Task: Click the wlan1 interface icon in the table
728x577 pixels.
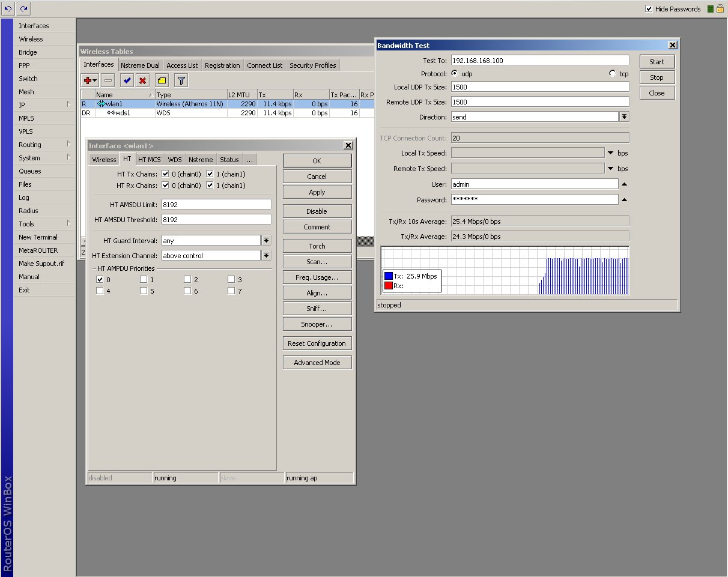Action: pyautogui.click(x=101, y=104)
